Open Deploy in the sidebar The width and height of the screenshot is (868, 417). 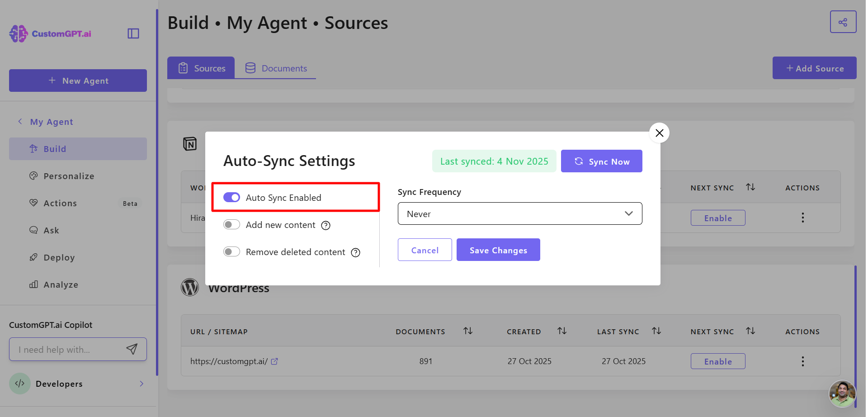pyautogui.click(x=78, y=257)
